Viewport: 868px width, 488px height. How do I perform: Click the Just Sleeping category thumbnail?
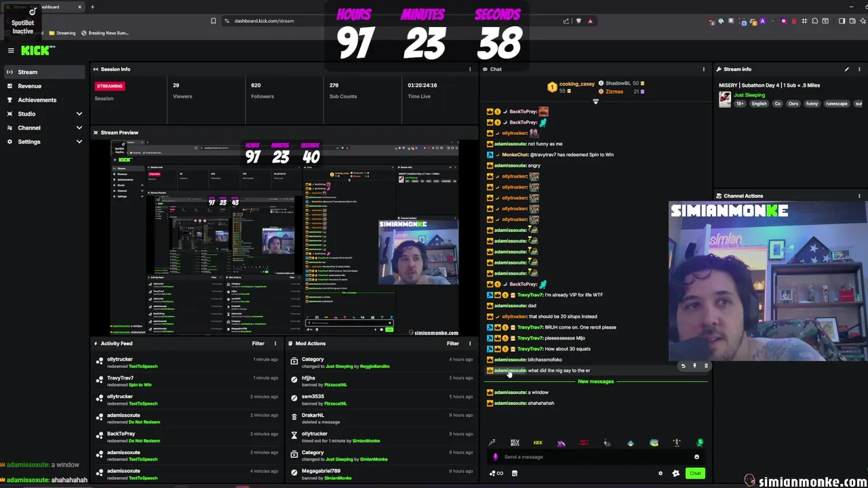pyautogui.click(x=725, y=100)
